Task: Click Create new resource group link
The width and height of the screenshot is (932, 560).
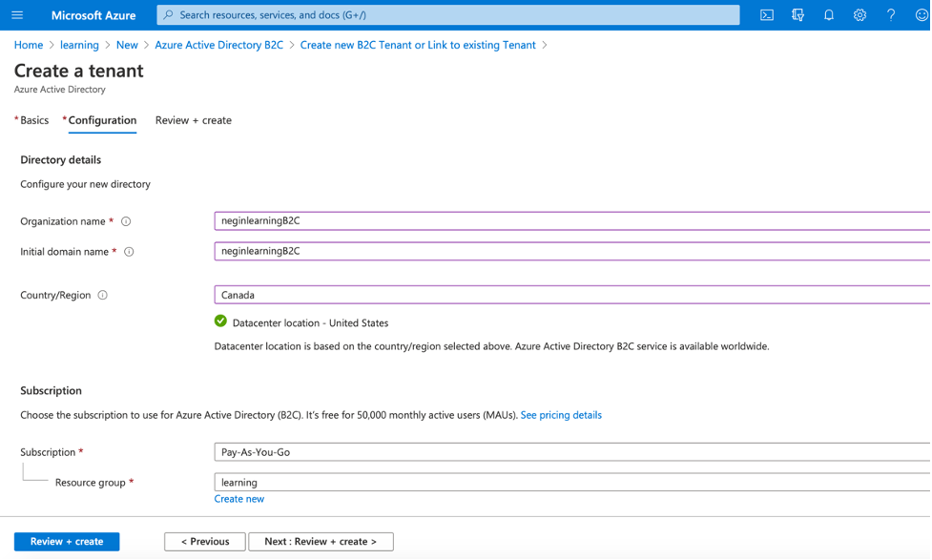Action: coord(239,499)
